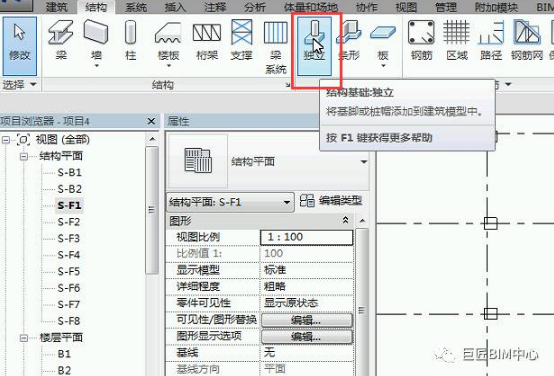Open the 墙 tool dropdown arrow
554x376 pixels.
coord(96,66)
